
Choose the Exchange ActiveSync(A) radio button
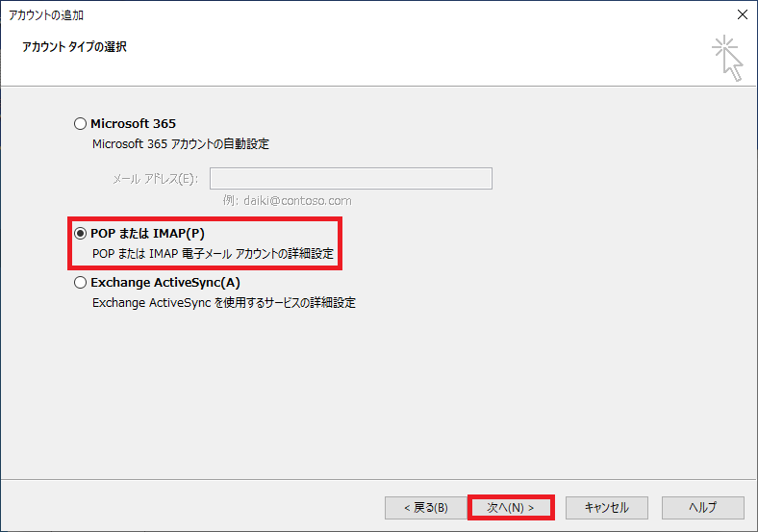tap(80, 283)
